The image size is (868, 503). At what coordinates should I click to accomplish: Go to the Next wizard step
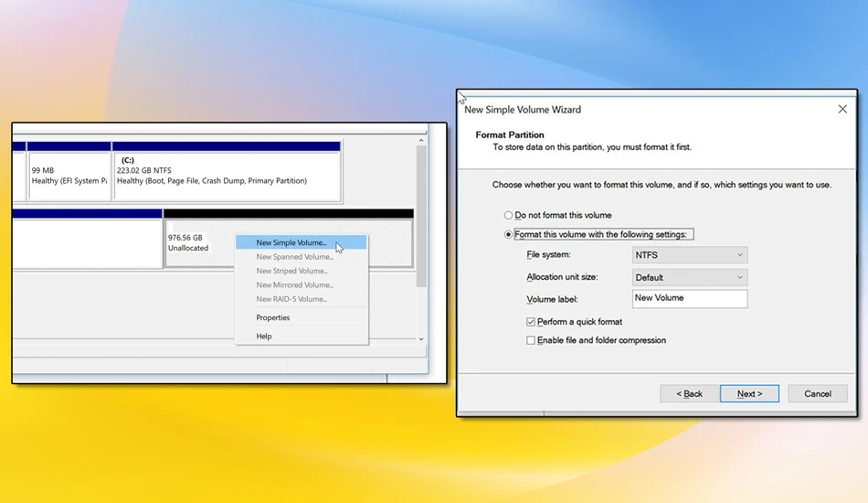tap(749, 394)
